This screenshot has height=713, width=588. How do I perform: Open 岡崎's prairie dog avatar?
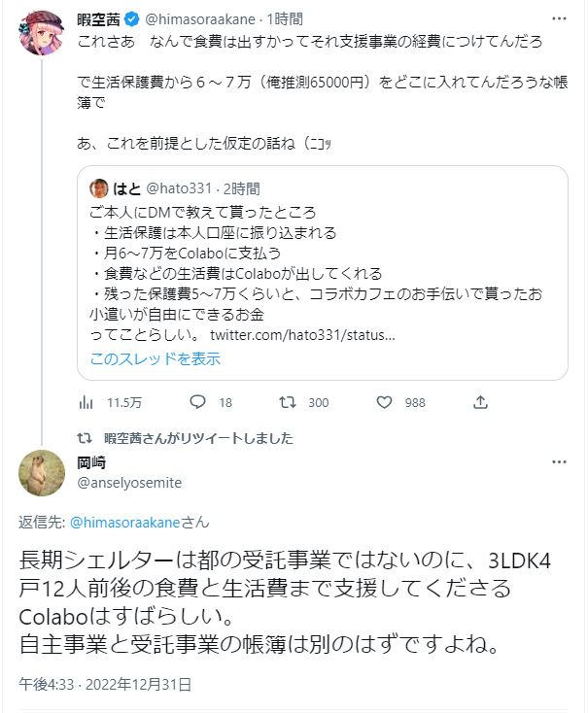[42, 474]
